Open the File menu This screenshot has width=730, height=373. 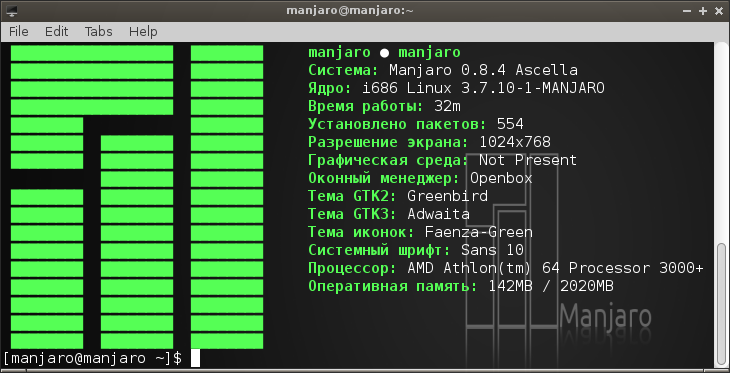tap(19, 32)
